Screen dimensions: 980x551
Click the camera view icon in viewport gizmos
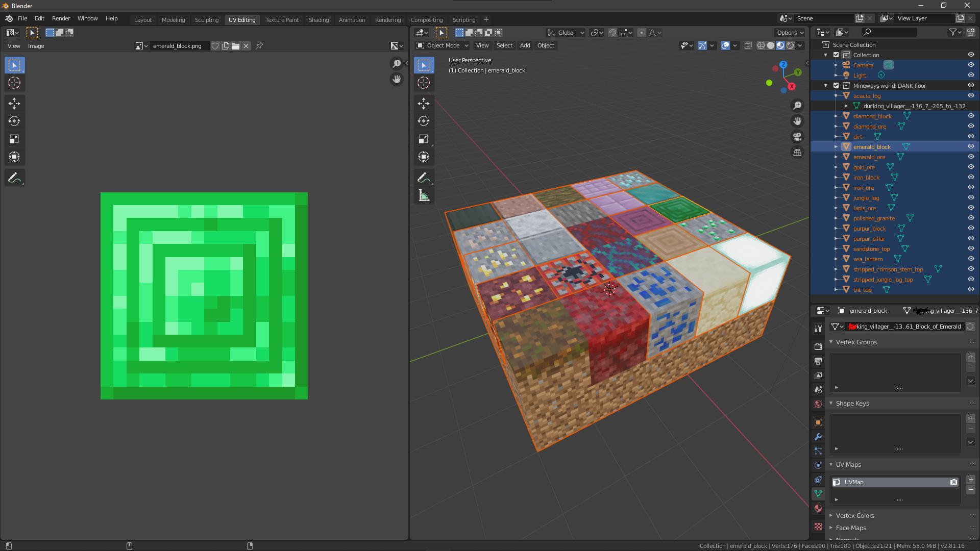pyautogui.click(x=797, y=136)
